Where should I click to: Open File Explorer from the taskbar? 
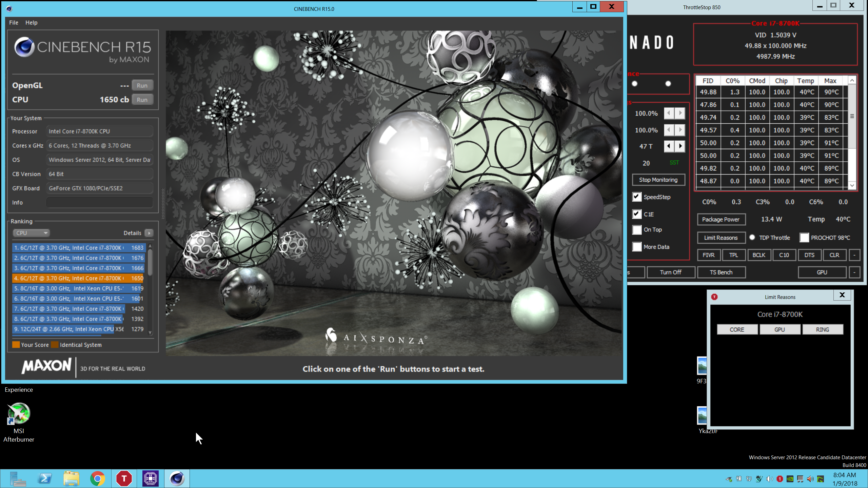click(x=71, y=479)
